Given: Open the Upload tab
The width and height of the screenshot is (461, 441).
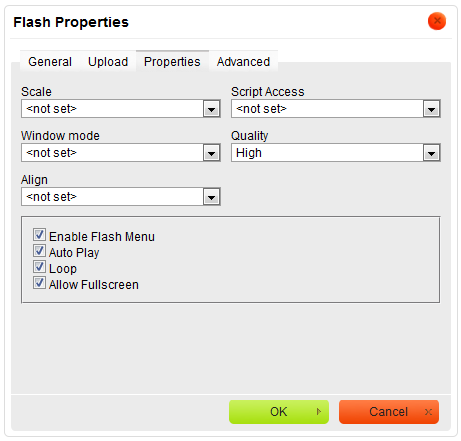Looking at the screenshot, I should [108, 62].
